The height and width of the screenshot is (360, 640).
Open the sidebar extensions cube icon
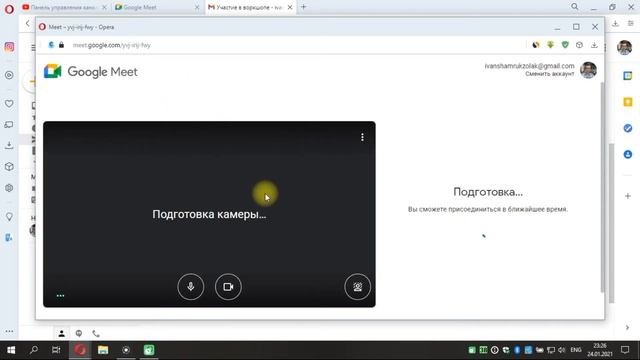click(9, 167)
